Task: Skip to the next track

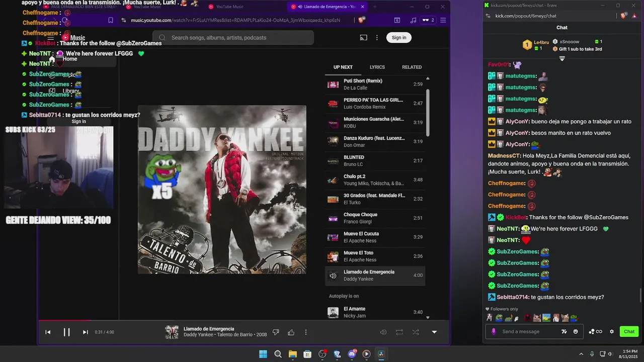Action: click(x=85, y=332)
